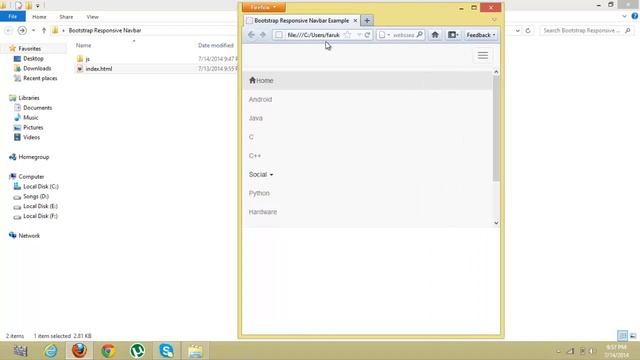This screenshot has height=360, width=640.
Task: Switch to Firefox on the taskbar
Action: pos(80,351)
